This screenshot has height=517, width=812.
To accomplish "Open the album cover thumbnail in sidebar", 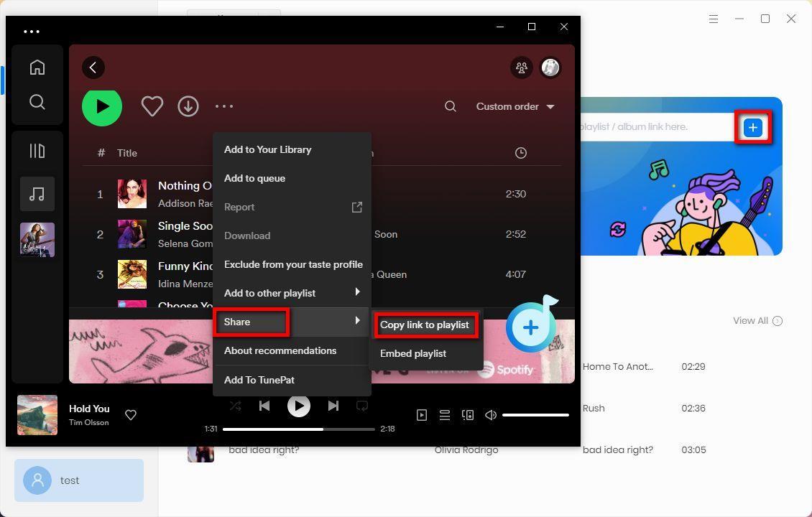I will (x=37, y=240).
